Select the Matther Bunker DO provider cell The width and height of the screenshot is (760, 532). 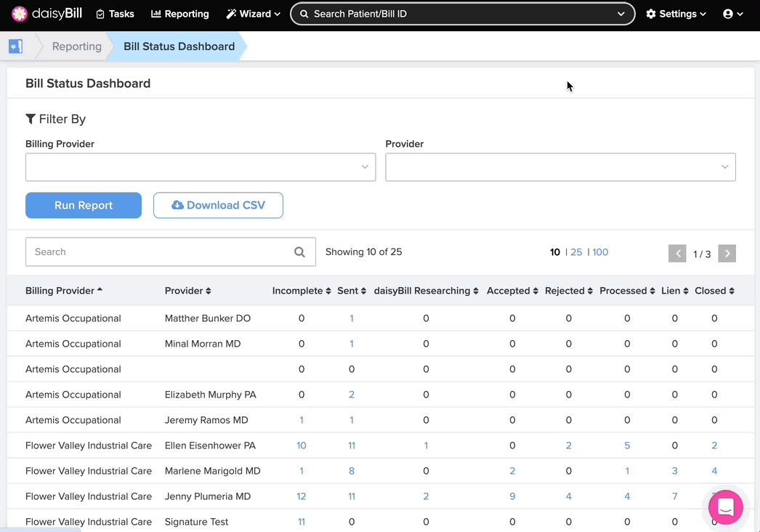(208, 318)
